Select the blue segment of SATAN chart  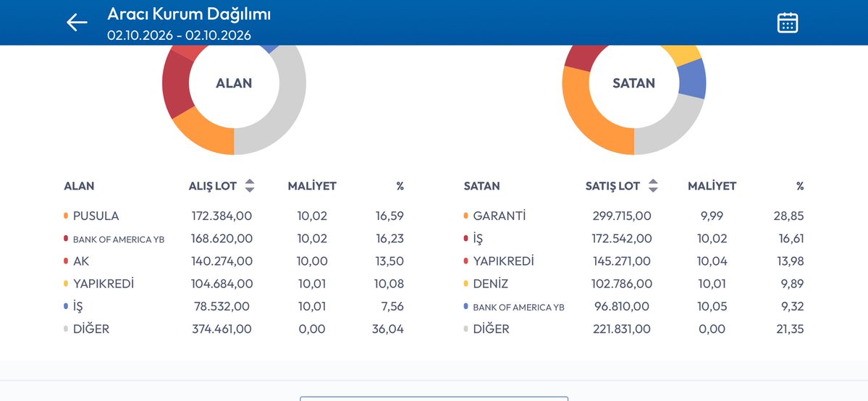coord(693,79)
